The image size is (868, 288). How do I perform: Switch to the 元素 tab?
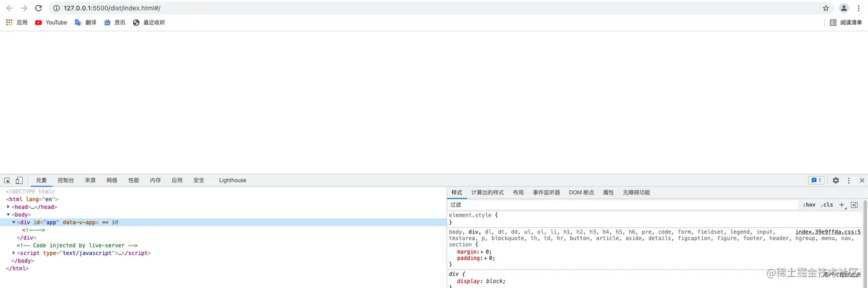[x=41, y=180]
